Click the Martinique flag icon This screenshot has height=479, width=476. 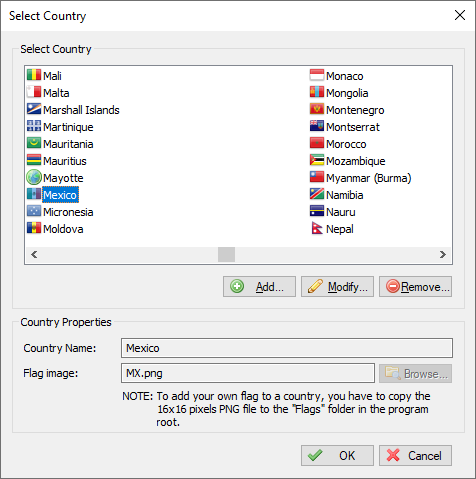tap(34, 126)
